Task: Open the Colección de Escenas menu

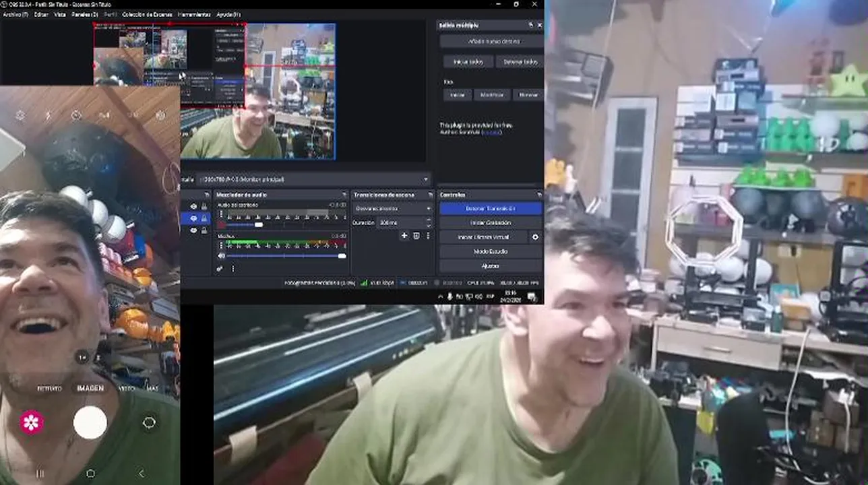Action: 147,14
